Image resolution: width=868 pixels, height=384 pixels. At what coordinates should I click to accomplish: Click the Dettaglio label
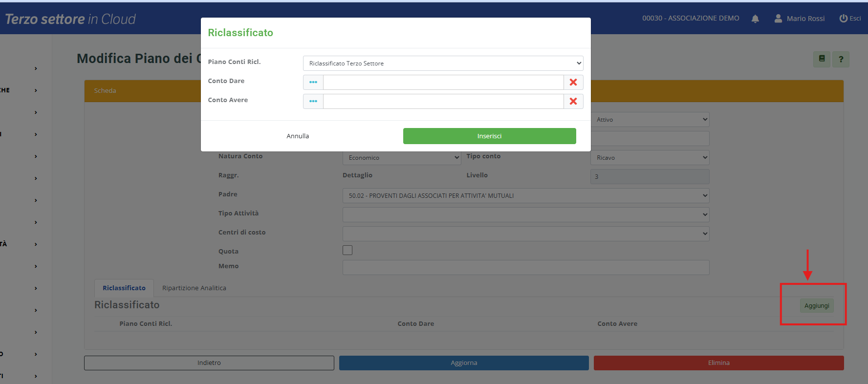(x=357, y=175)
